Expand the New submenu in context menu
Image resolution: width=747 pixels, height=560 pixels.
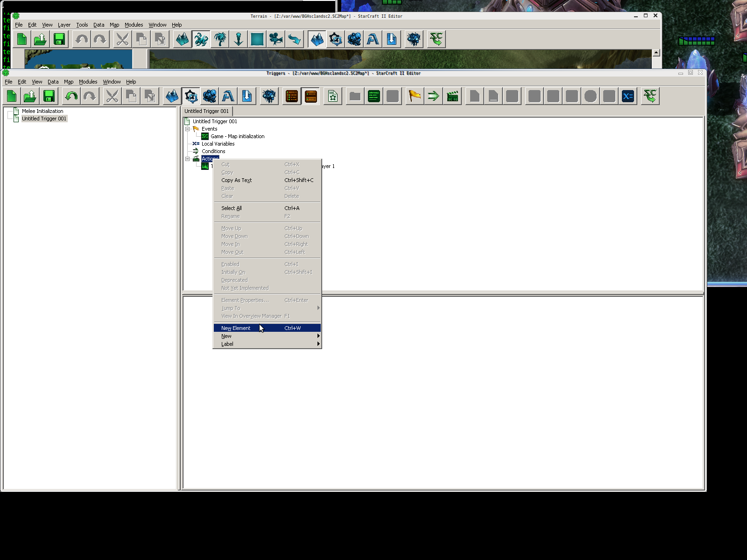point(267,336)
